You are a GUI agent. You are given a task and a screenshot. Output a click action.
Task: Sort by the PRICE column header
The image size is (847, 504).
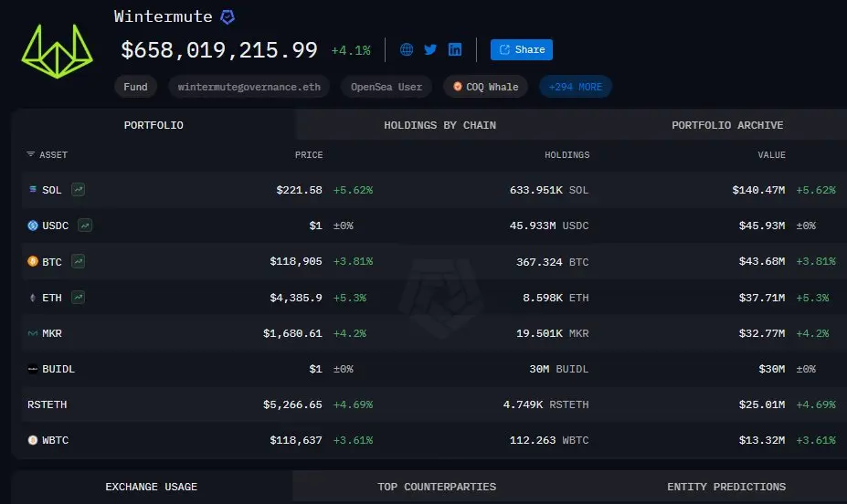click(x=309, y=155)
